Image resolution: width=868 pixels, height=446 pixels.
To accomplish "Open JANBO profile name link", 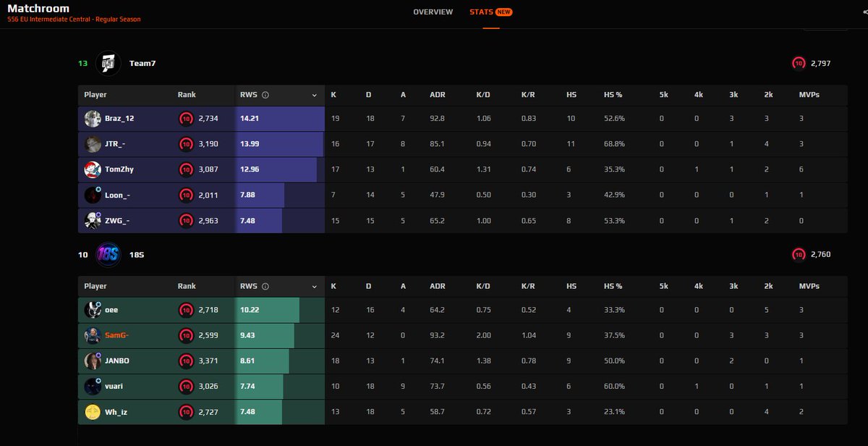I will [x=117, y=361].
